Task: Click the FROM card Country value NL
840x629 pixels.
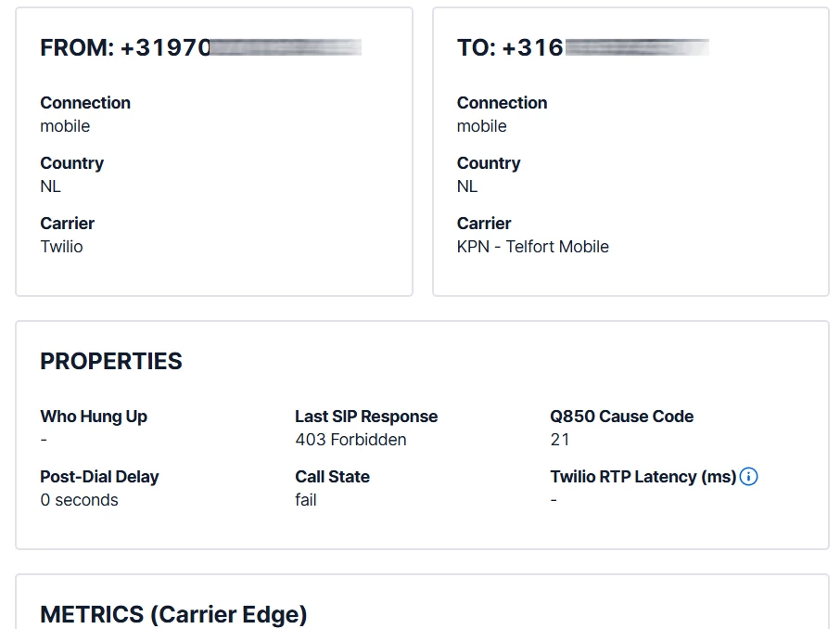Action: click(x=50, y=186)
